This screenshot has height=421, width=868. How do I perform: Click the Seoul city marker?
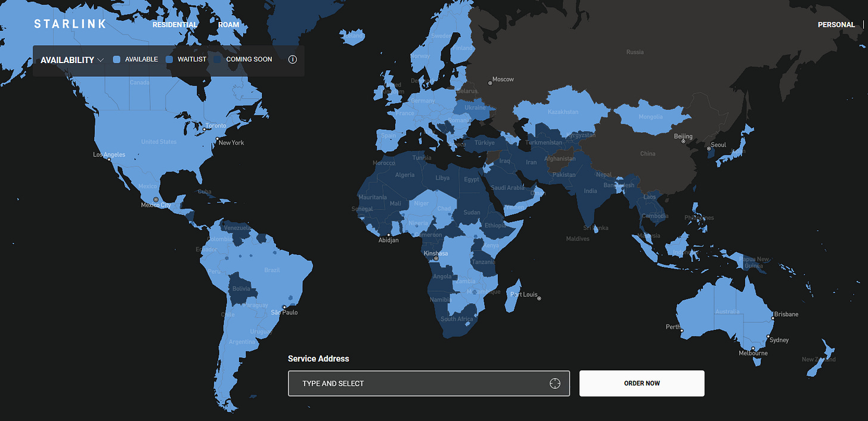click(x=709, y=149)
